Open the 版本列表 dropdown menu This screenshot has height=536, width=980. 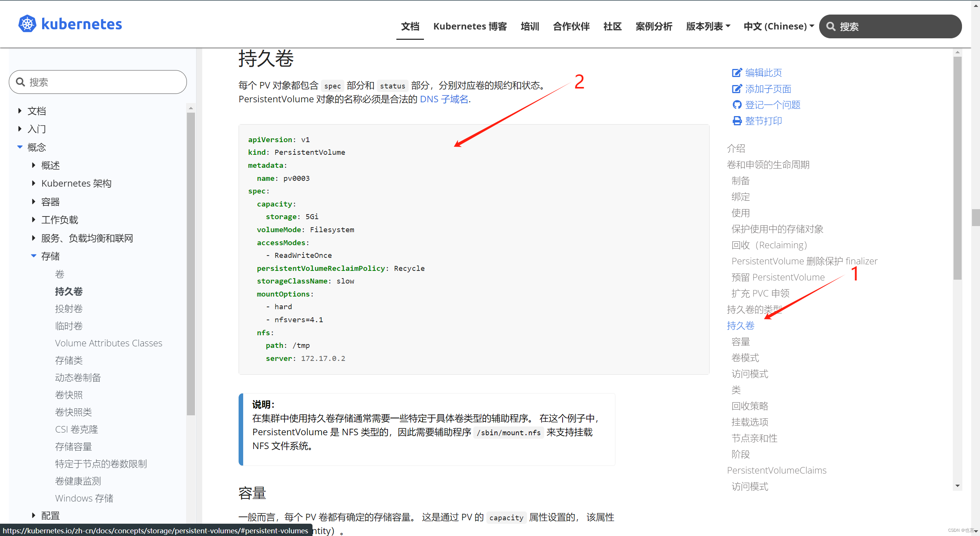[708, 26]
